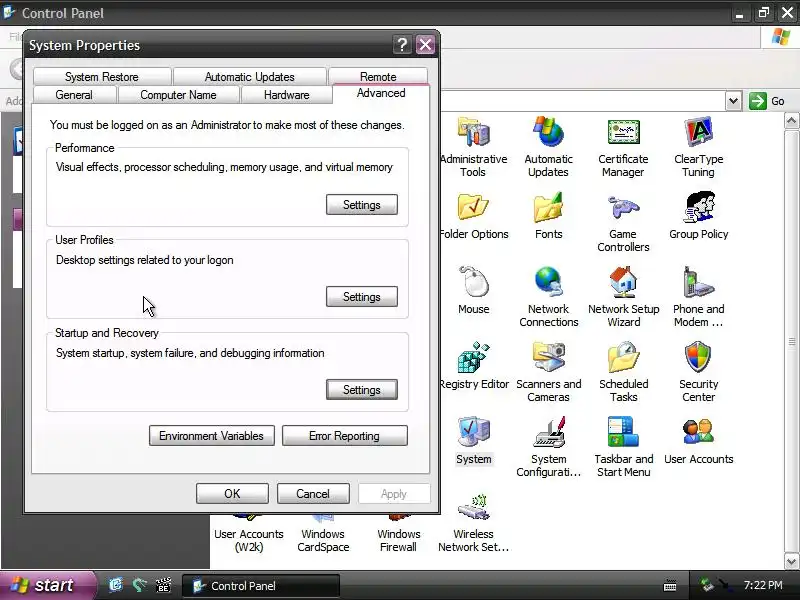Open the Administrative Tools icon

(473, 133)
